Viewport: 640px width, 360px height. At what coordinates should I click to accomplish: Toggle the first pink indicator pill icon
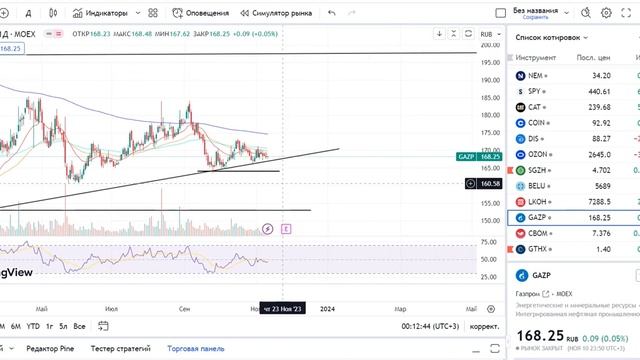click(x=49, y=34)
